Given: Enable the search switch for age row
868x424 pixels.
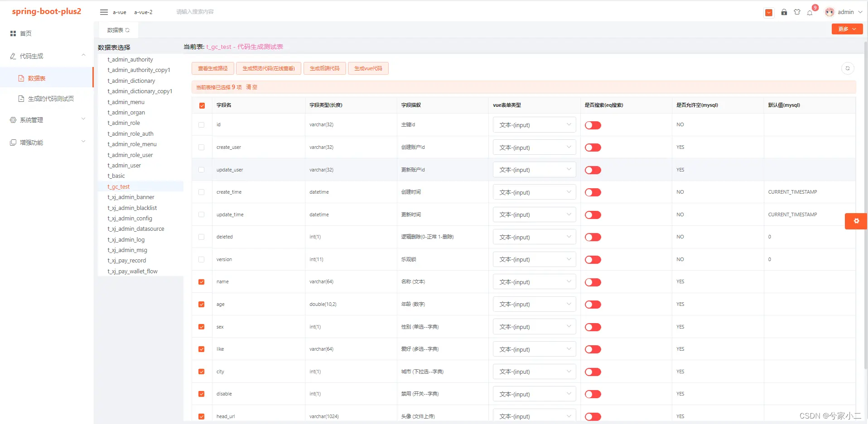Looking at the screenshot, I should 593,305.
